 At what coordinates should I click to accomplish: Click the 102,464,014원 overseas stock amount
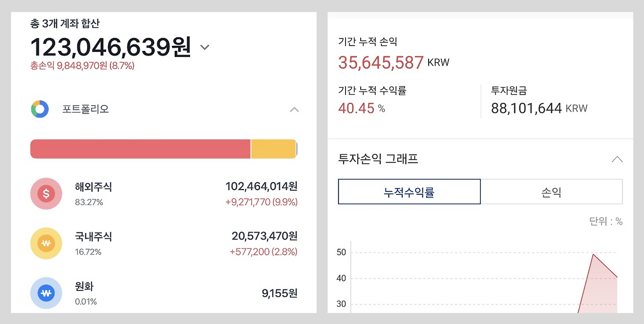pos(261,187)
